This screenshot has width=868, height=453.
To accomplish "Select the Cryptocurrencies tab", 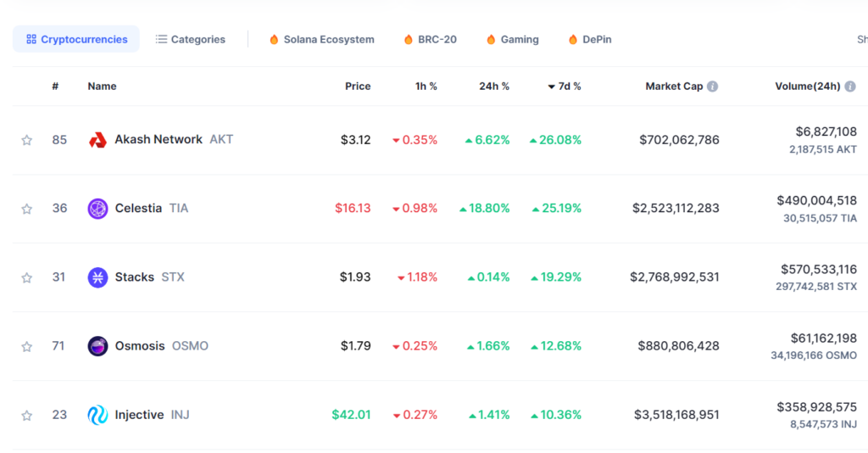I will pyautogui.click(x=76, y=40).
